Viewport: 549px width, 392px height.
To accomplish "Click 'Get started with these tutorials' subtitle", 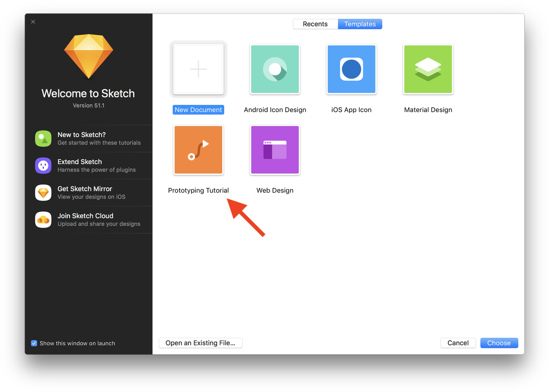I will click(x=99, y=143).
